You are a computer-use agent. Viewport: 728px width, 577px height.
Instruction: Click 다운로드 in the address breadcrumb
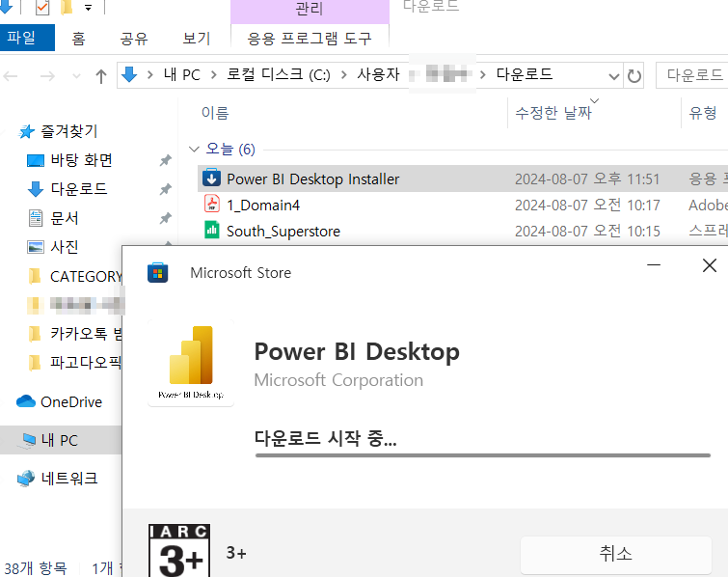tap(525, 75)
